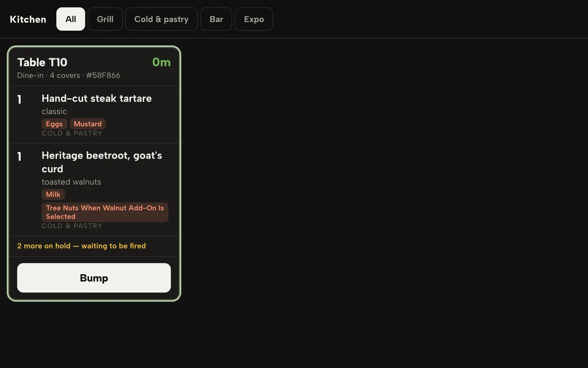Click the Tree Nuts walnut add-on tag
Image resolution: width=588 pixels, height=368 pixels.
click(x=105, y=212)
